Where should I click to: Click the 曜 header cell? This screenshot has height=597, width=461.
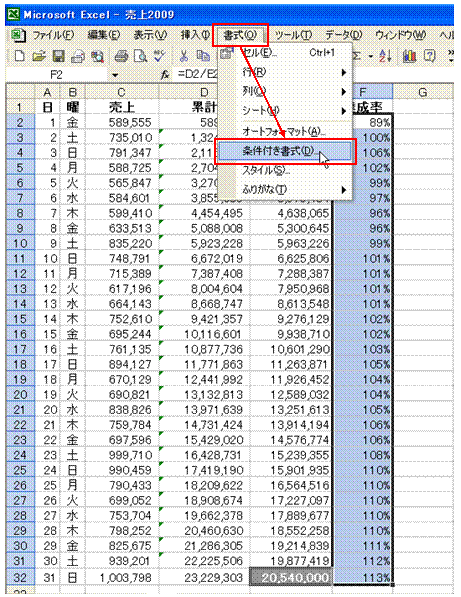pyautogui.click(x=72, y=107)
